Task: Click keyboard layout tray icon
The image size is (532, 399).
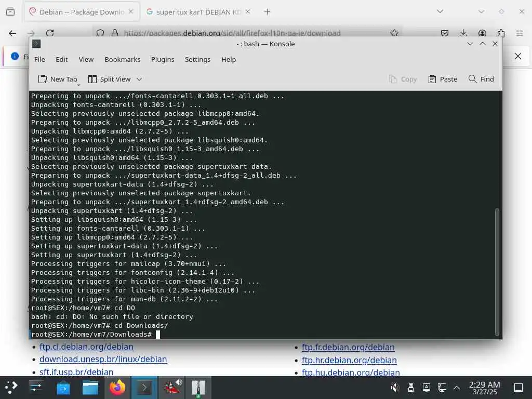Action: tap(427, 388)
